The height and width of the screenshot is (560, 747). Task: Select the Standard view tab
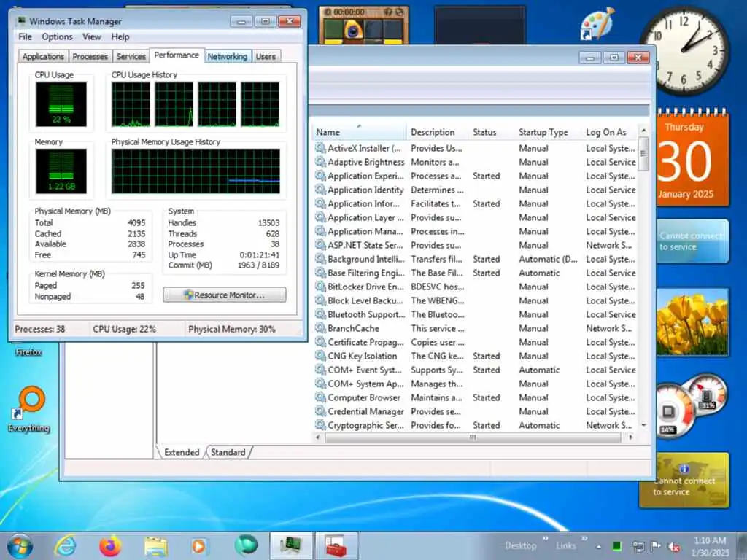tap(228, 452)
